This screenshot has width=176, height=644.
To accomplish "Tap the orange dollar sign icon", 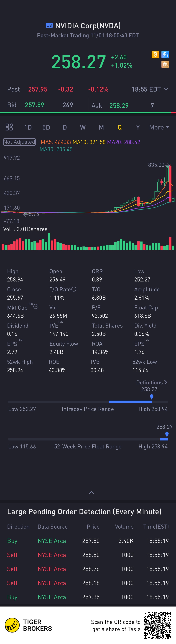I will 155,54.
